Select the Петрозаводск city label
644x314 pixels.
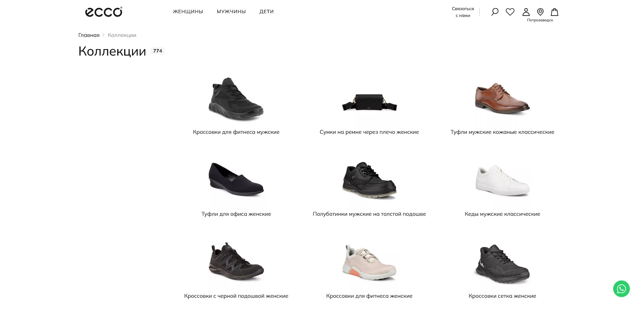click(x=540, y=20)
